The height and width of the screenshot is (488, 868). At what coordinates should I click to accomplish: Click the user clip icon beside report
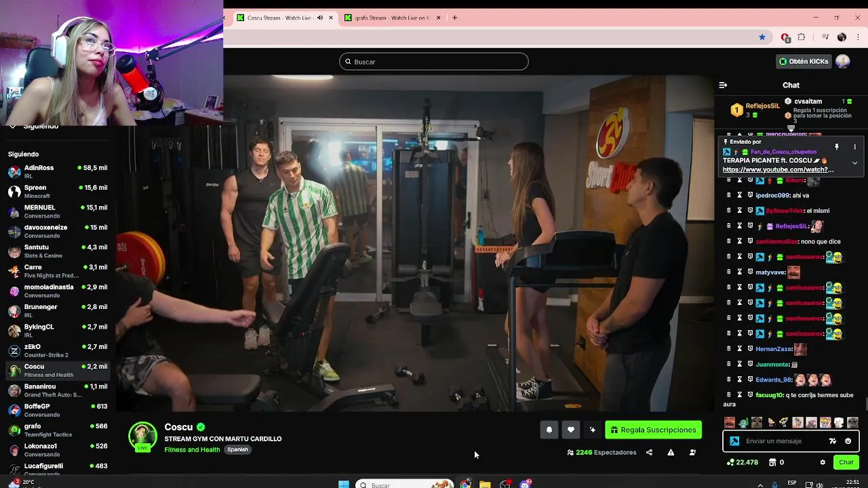pyautogui.click(x=692, y=452)
